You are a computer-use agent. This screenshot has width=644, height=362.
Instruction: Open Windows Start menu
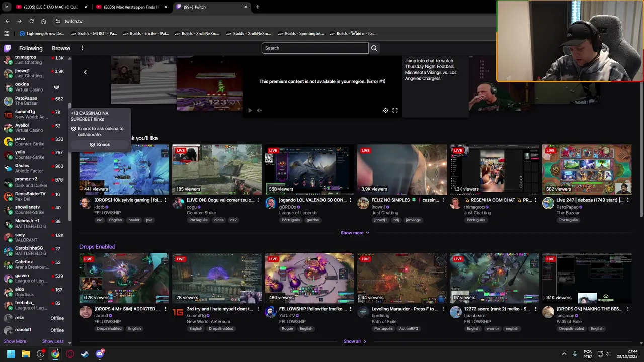[11, 354]
